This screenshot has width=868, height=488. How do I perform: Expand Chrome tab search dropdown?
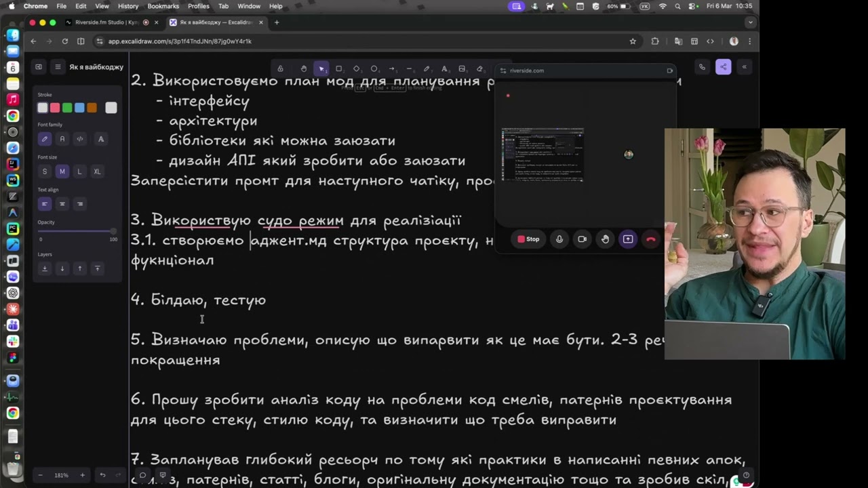tap(750, 22)
